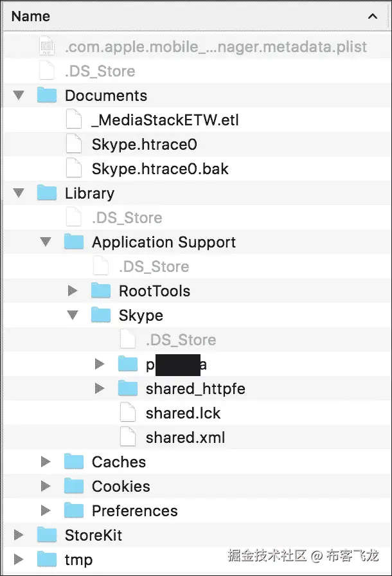Expand the Caches folder
The width and height of the screenshot is (392, 576).
pyautogui.click(x=46, y=462)
